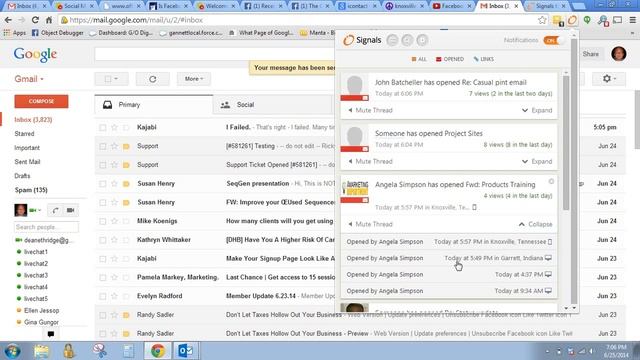Mute Thread for John Batcheller notification
This screenshot has width=640, height=360.
(370, 110)
